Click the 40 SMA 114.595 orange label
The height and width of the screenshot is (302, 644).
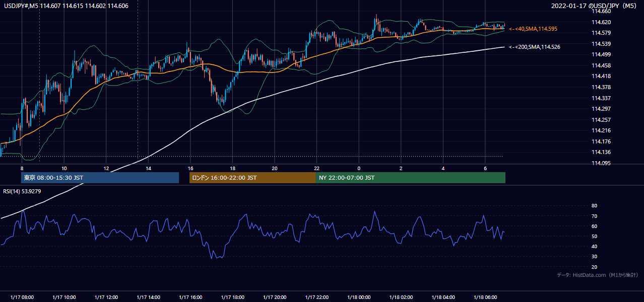(x=533, y=29)
